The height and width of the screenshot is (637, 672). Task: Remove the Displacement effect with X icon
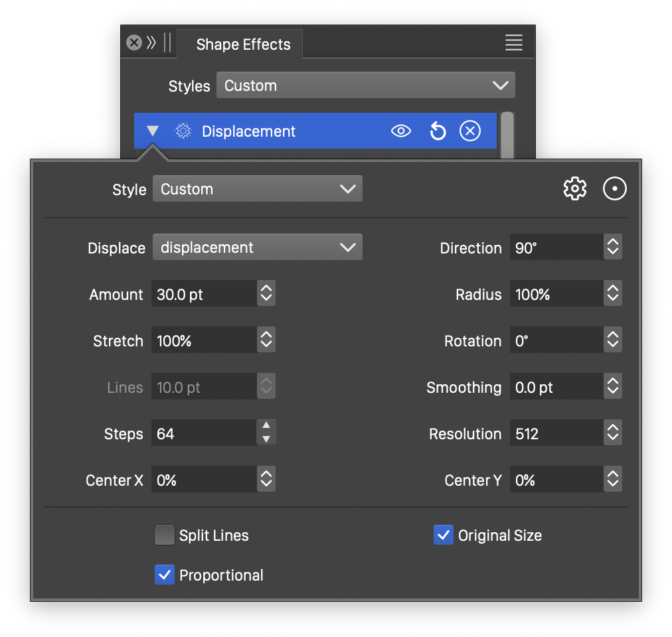[470, 131]
